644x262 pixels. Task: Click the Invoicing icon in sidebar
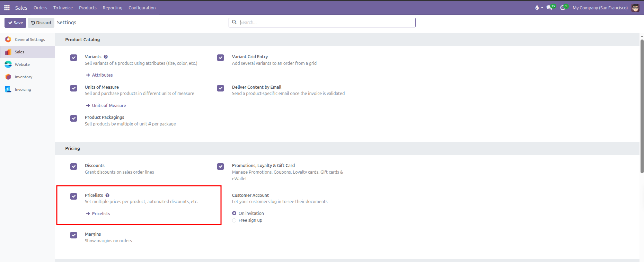(x=8, y=89)
